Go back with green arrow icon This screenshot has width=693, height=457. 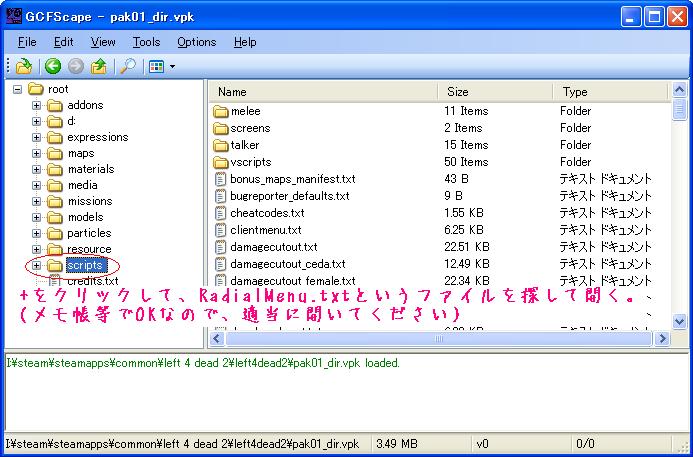(x=53, y=67)
